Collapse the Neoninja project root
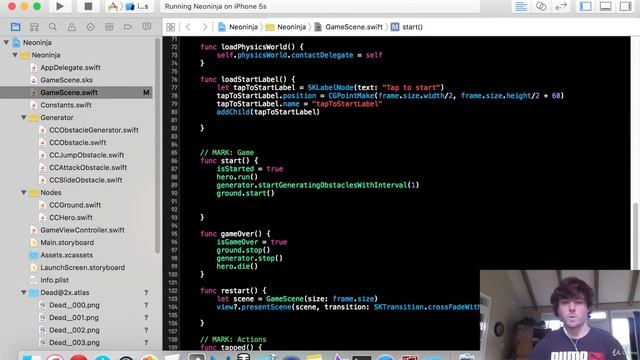Image resolution: width=640 pixels, height=360 pixels. tap(7, 42)
